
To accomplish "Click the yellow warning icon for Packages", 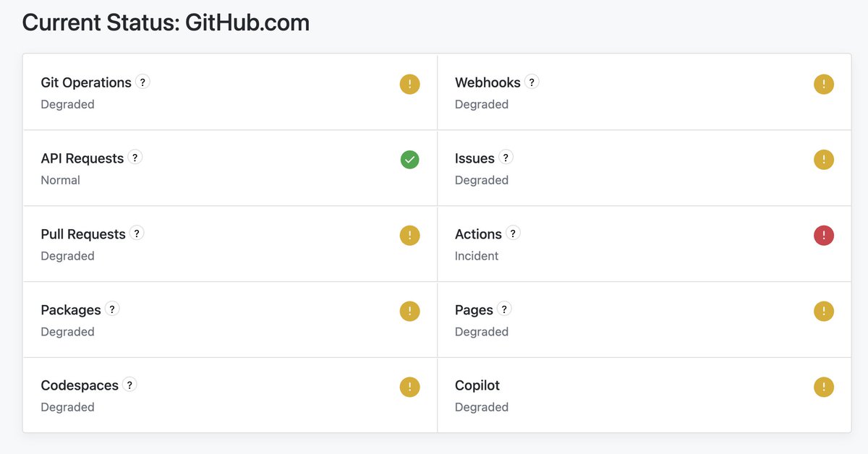I will 410,312.
